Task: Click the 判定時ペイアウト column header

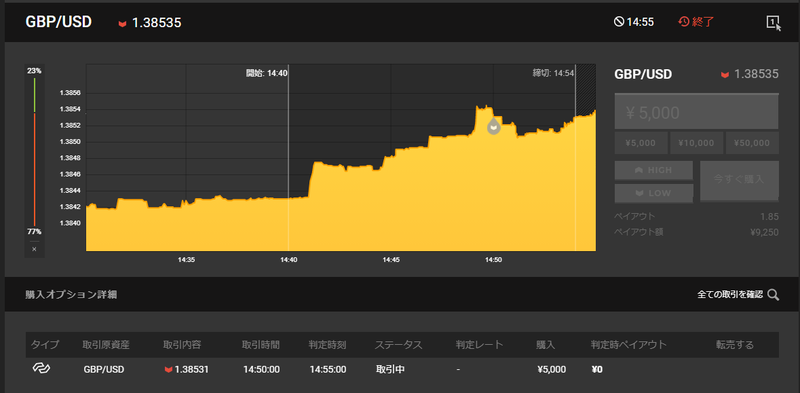Action: point(629,345)
